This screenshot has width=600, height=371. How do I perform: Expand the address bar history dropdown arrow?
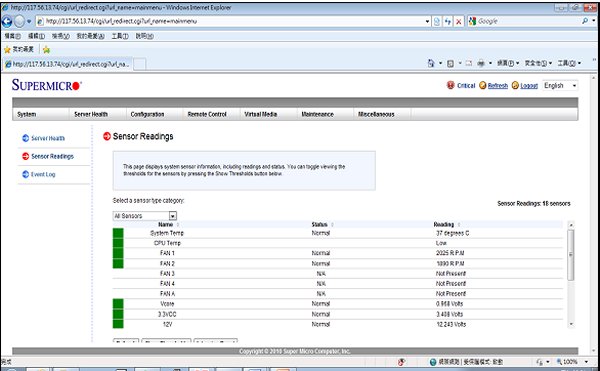click(428, 21)
